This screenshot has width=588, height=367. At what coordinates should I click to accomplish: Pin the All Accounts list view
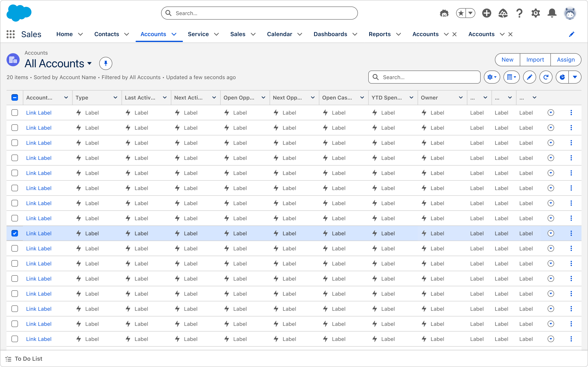tap(106, 64)
